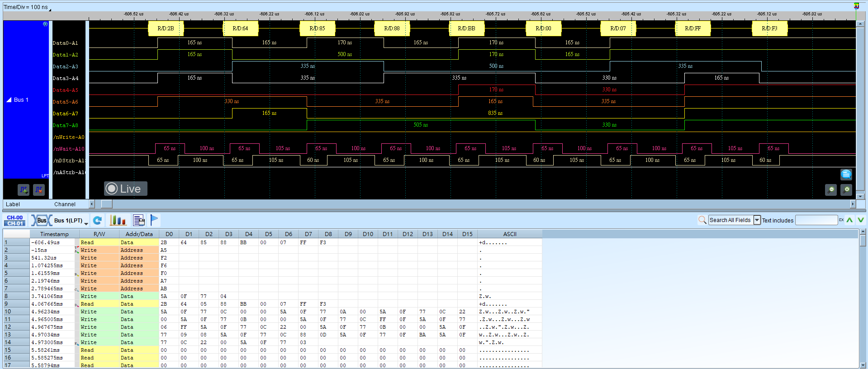
Task: Click the waveform scrollbar right arrow
Action: point(853,204)
